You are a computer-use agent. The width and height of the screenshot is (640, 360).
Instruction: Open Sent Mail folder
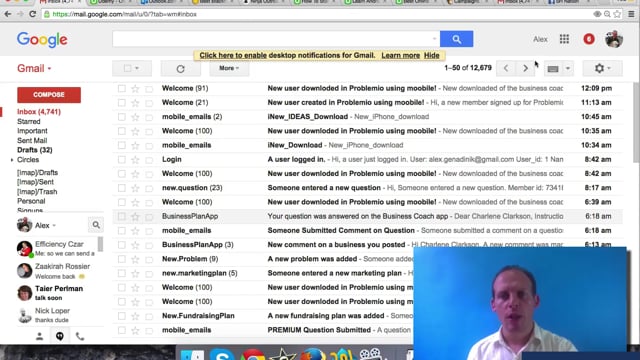pyautogui.click(x=32, y=141)
